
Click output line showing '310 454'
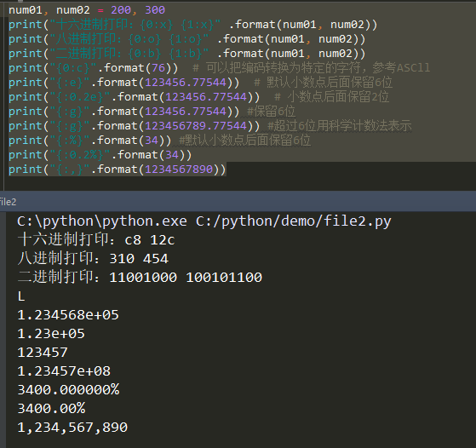(93, 259)
